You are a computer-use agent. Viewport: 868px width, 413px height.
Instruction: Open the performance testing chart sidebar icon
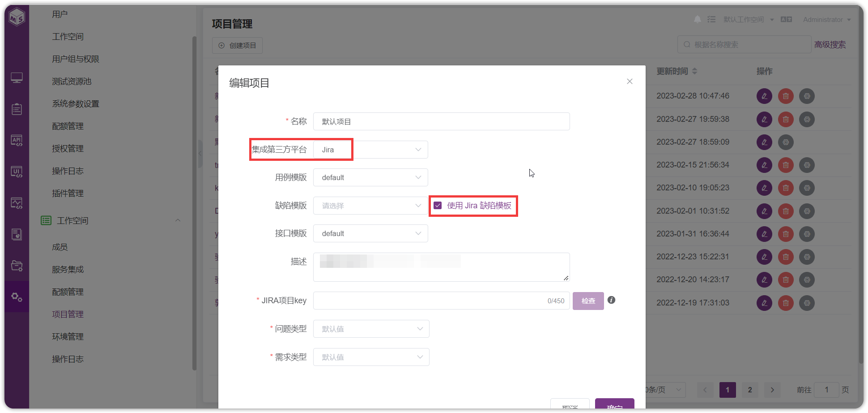pyautogui.click(x=17, y=203)
